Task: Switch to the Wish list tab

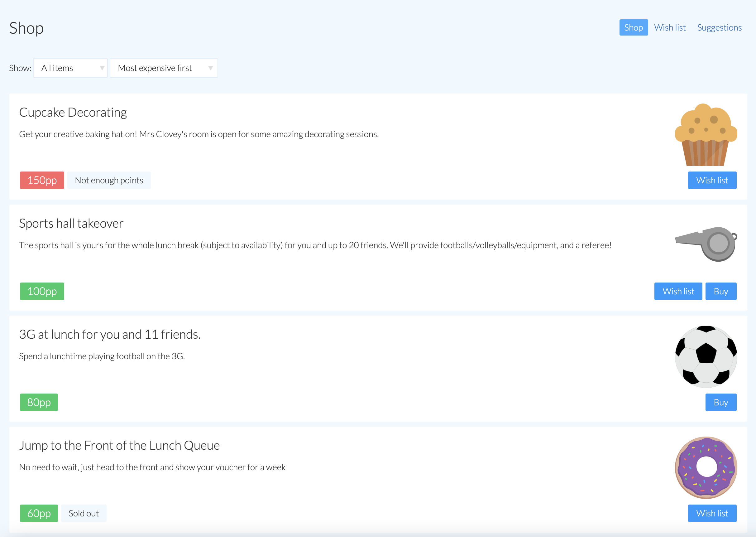Action: tap(670, 27)
